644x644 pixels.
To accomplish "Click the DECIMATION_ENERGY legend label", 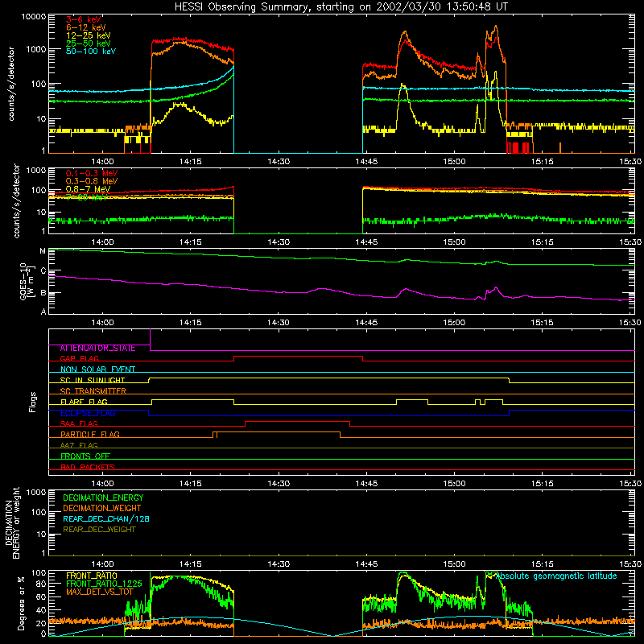I will coord(103,497).
